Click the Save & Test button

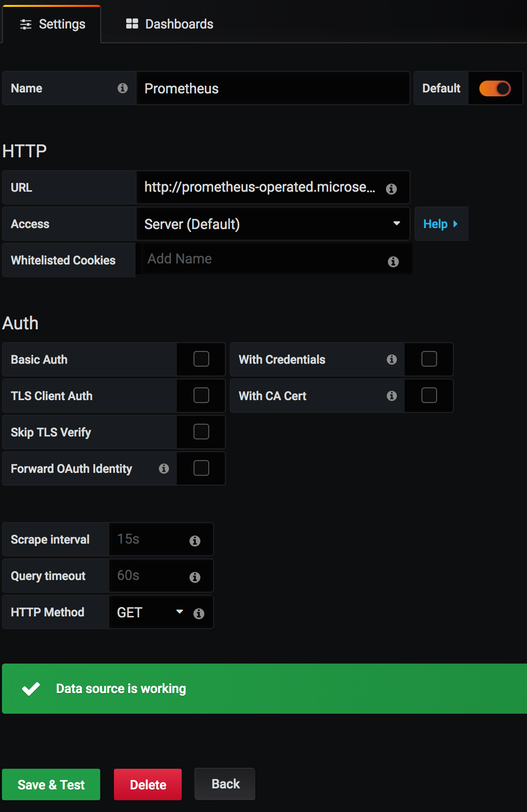point(51,784)
